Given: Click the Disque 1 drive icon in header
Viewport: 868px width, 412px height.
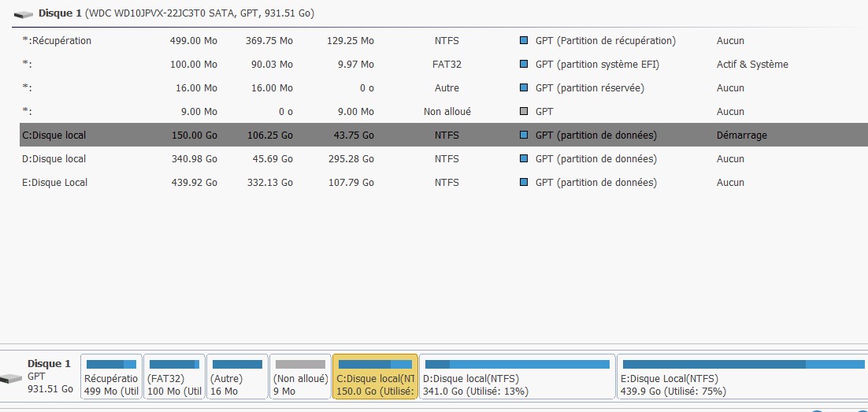Looking at the screenshot, I should (24, 14).
